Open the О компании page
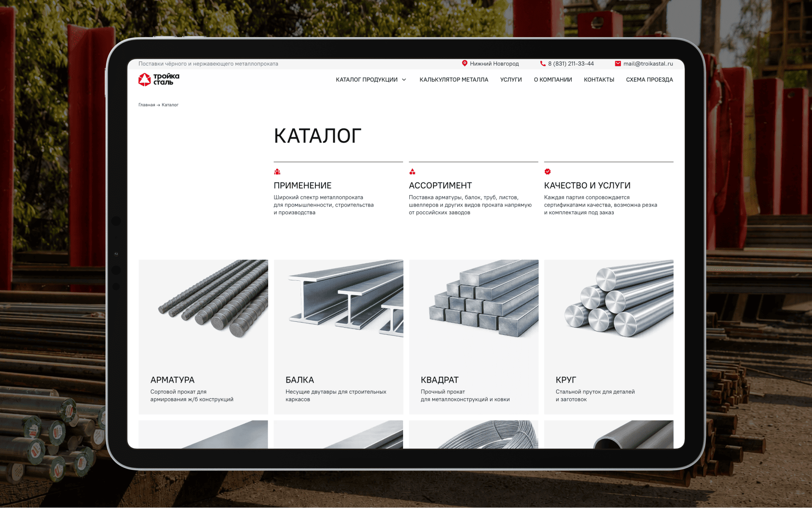Viewport: 812px width, 508px height. (x=553, y=80)
